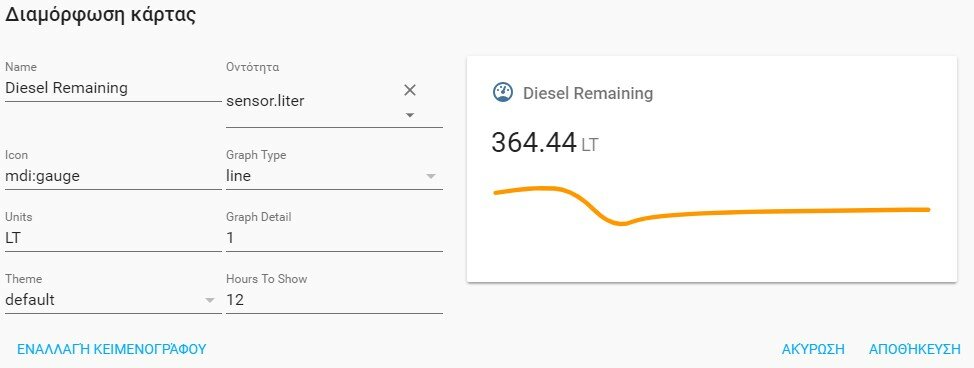The image size is (974, 368).
Task: Click the 364.44 LT value in preview card
Action: (x=545, y=143)
